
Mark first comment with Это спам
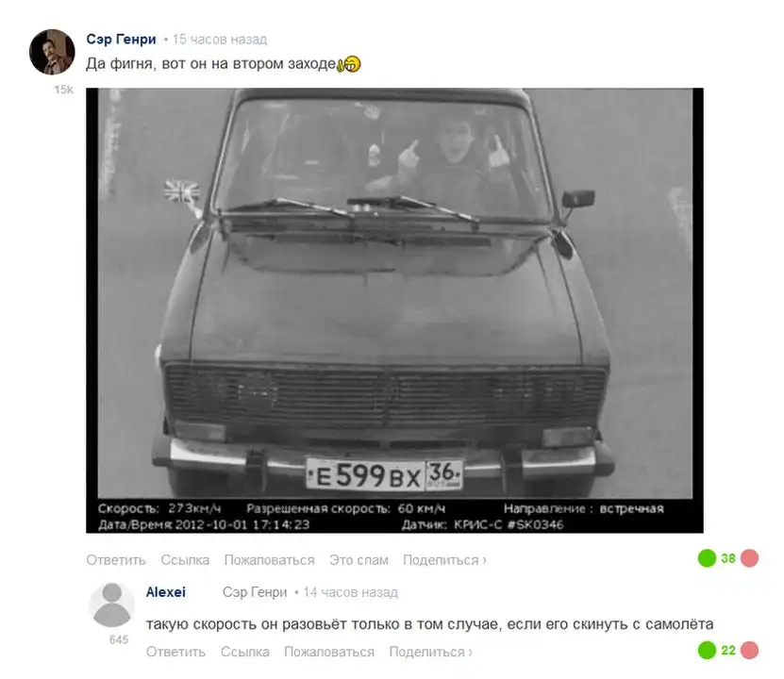tap(359, 560)
